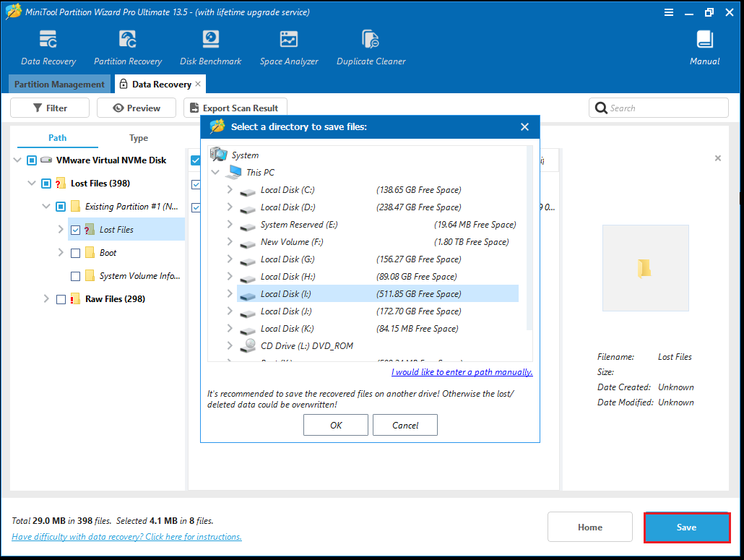Image resolution: width=744 pixels, height=560 pixels.
Task: Switch to the Partition Management tab
Action: point(59,84)
